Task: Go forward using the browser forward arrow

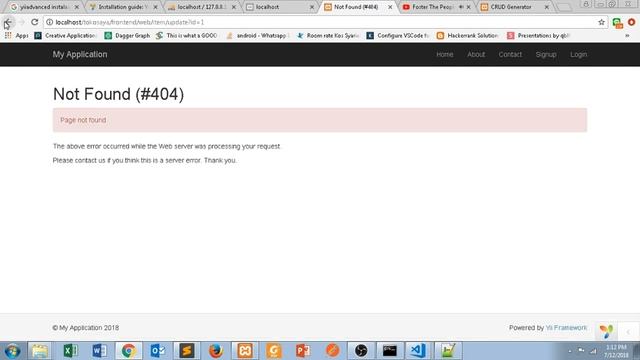Action: pos(21,22)
